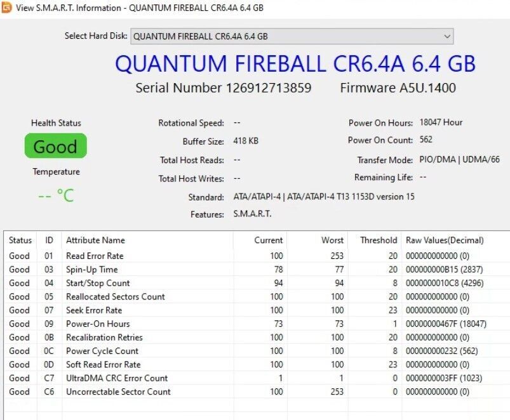Viewport: 510px width, 420px height.
Task: Click the temperature reading -- °C
Action: [x=56, y=195]
